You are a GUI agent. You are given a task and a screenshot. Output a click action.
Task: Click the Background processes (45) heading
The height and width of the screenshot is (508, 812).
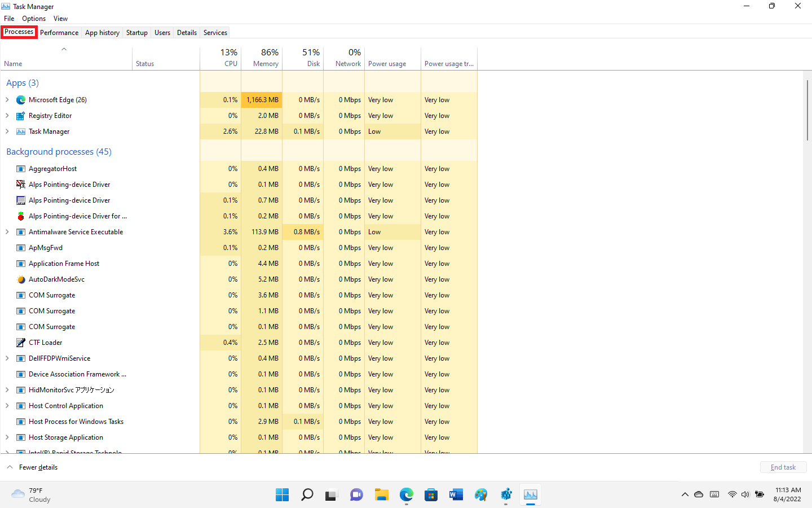[59, 152]
